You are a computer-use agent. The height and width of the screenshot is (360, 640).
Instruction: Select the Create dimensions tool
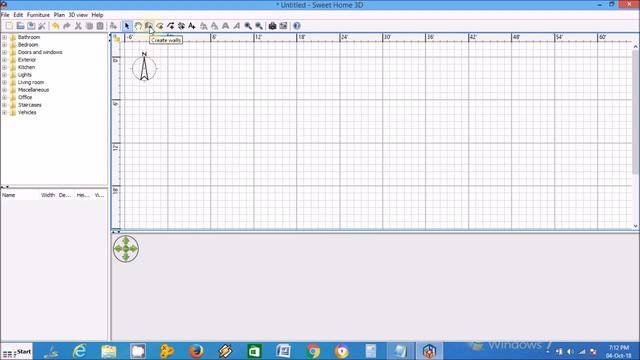click(181, 26)
